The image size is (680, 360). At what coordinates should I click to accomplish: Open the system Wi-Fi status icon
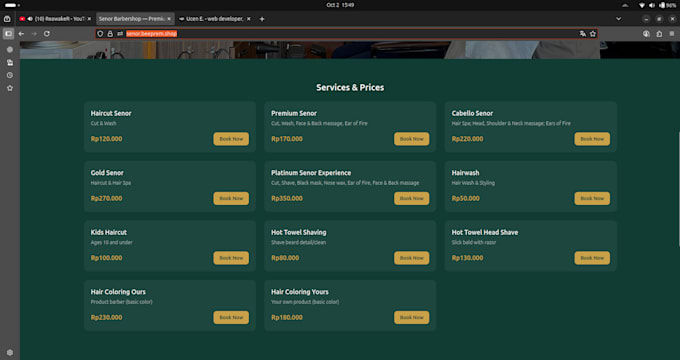point(642,5)
